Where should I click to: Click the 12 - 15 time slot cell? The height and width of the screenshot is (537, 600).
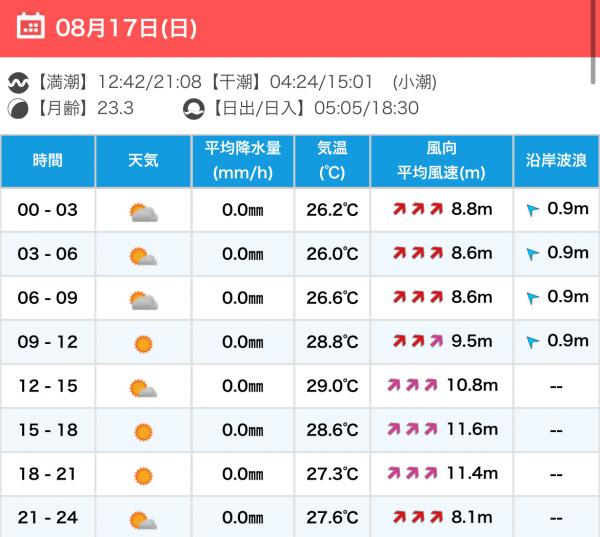point(47,386)
